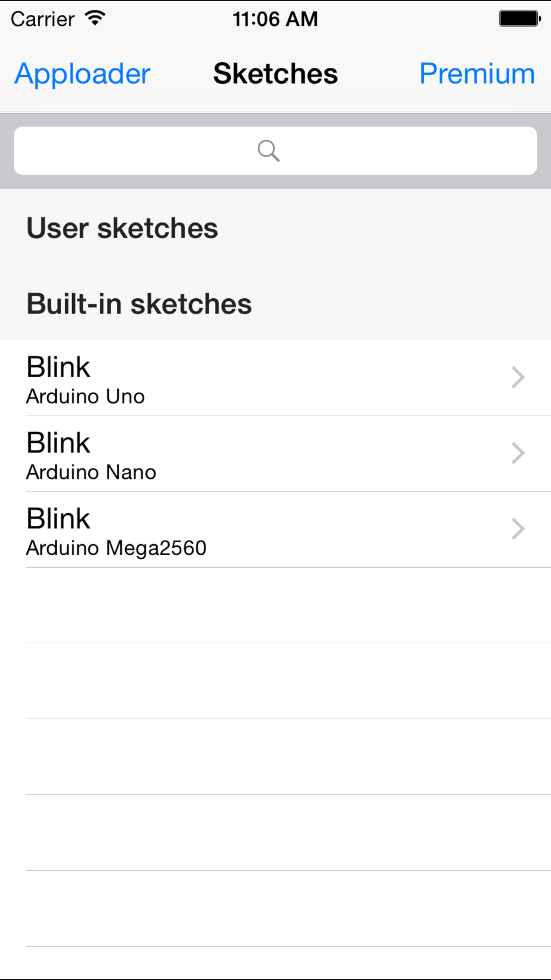Tap the magnifying glass search icon

tap(269, 150)
